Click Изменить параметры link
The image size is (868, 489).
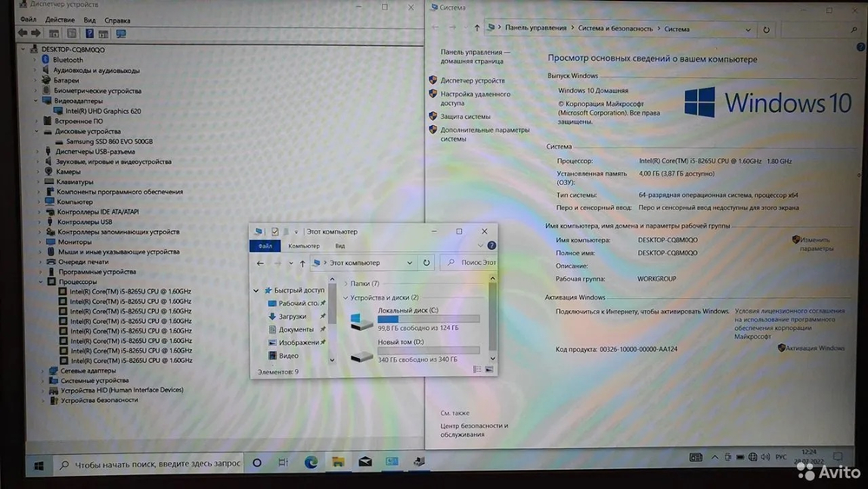817,244
